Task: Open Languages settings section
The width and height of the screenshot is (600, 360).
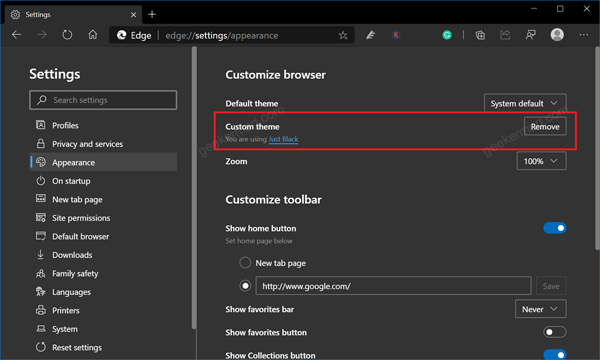Action: [103, 292]
